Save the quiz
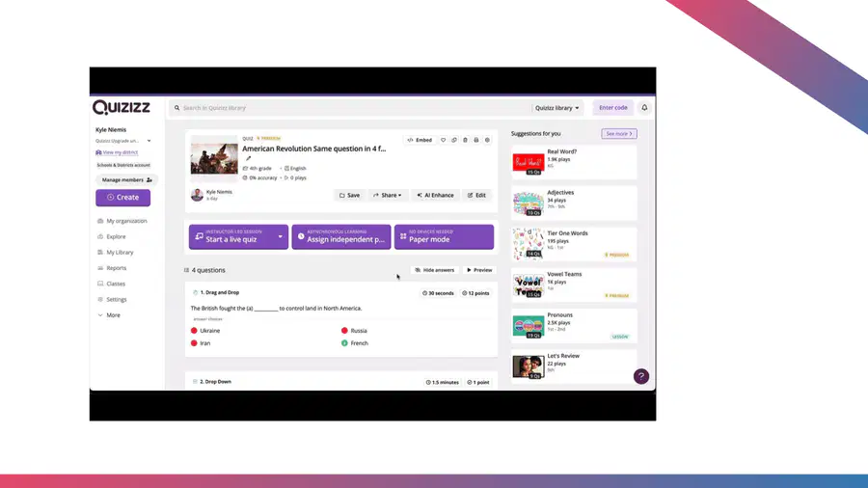The height and width of the screenshot is (488, 868). tap(349, 196)
